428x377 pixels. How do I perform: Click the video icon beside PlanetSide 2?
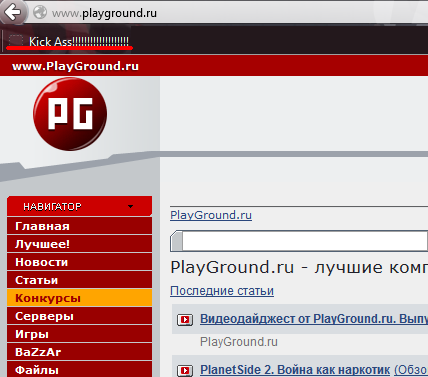pyautogui.click(x=185, y=370)
